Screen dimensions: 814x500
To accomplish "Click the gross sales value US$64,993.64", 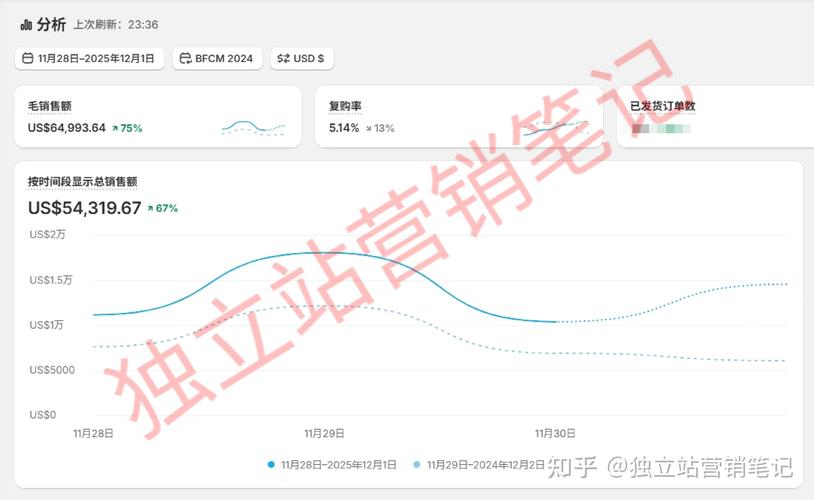I will tap(66, 128).
